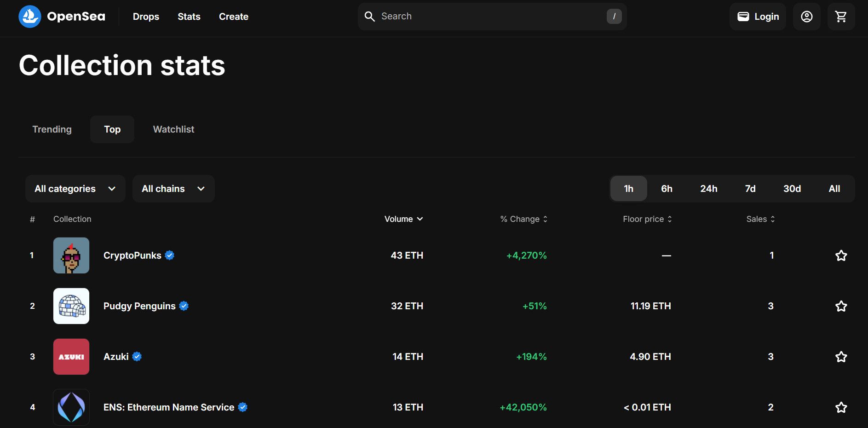Viewport: 868px width, 428px height.
Task: Open the Drops menu item
Action: pyautogui.click(x=146, y=17)
